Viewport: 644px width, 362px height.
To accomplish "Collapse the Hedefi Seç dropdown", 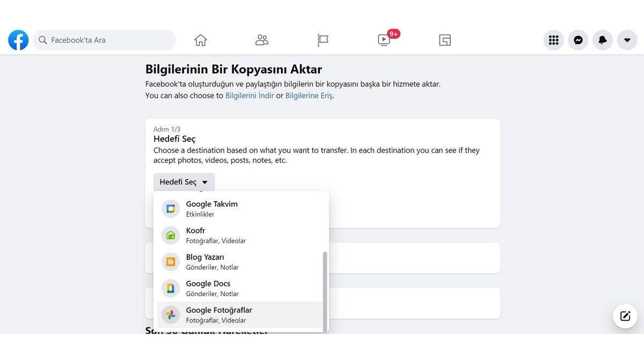I will (x=184, y=182).
